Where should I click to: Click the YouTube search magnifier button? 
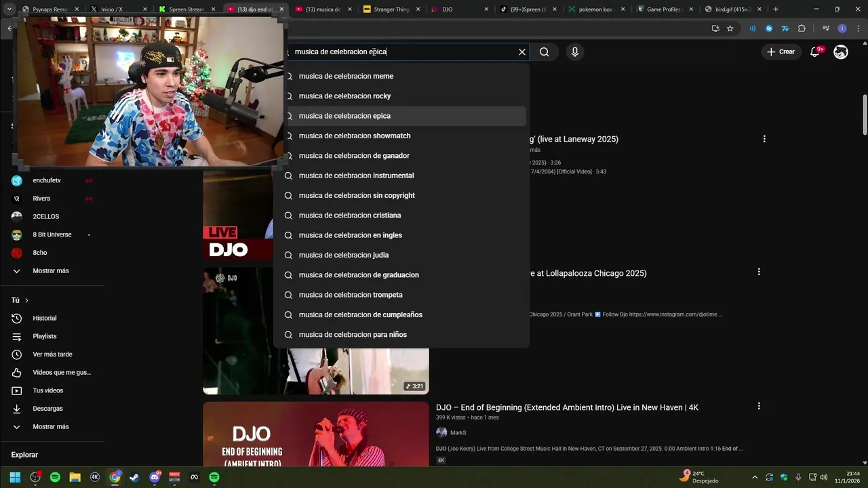(544, 52)
